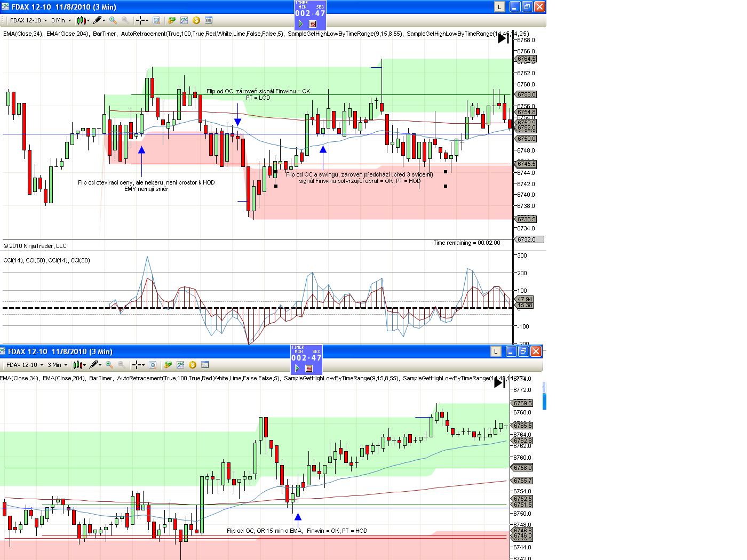The width and height of the screenshot is (747, 560).
Task: Open the data box in upper chart window
Action: (x=156, y=20)
